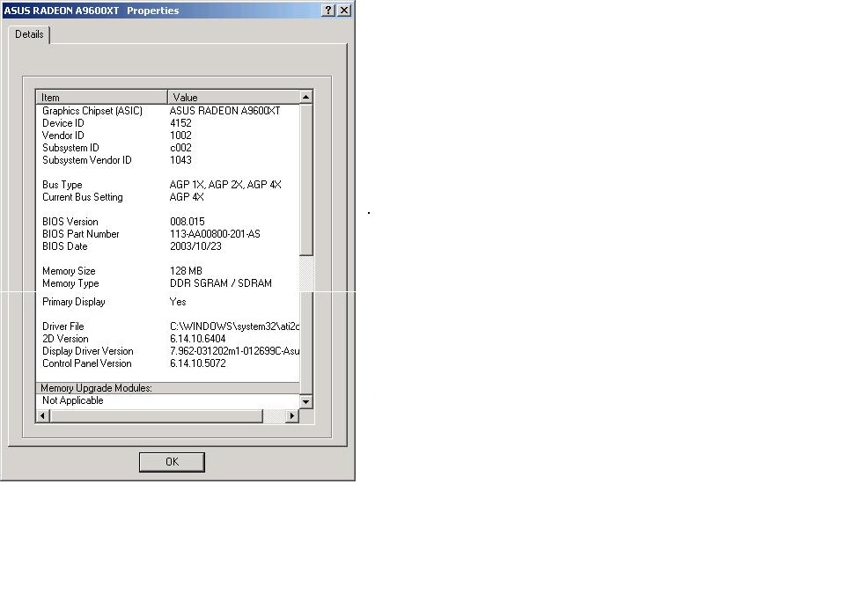
Task: Click the BIOS Version label
Action: point(70,222)
